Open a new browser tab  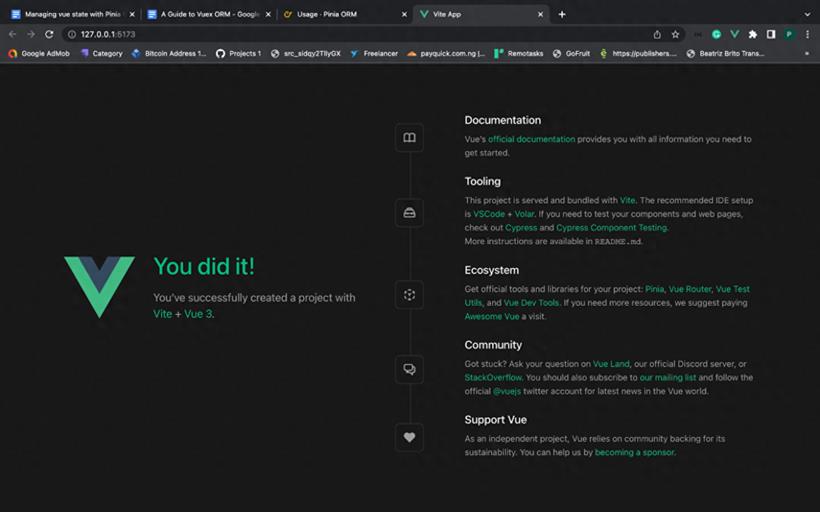[562, 14]
